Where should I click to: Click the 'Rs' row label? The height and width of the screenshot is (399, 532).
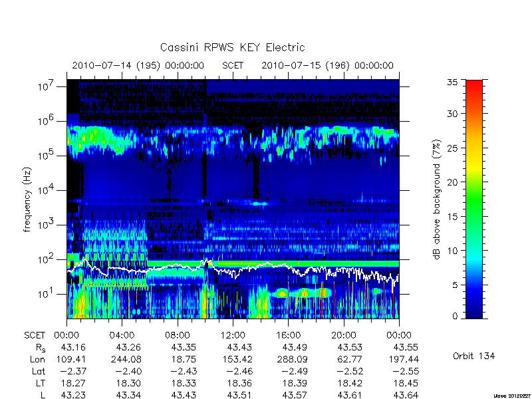coord(41,348)
